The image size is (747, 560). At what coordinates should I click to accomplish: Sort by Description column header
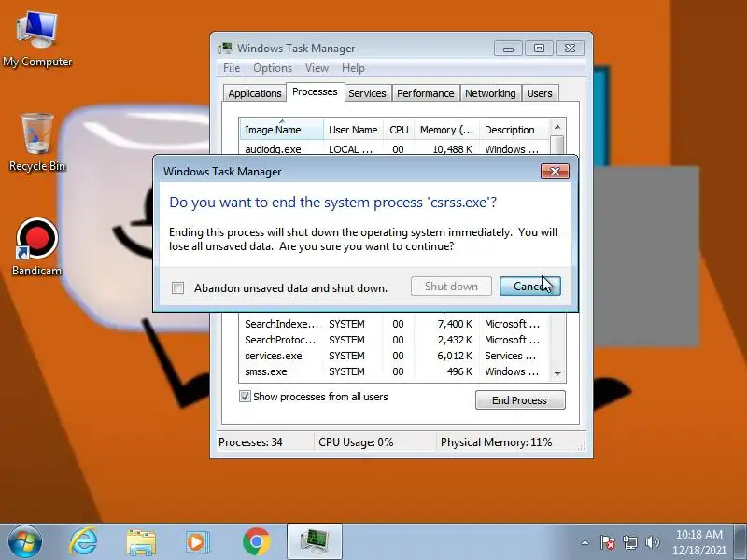514,130
